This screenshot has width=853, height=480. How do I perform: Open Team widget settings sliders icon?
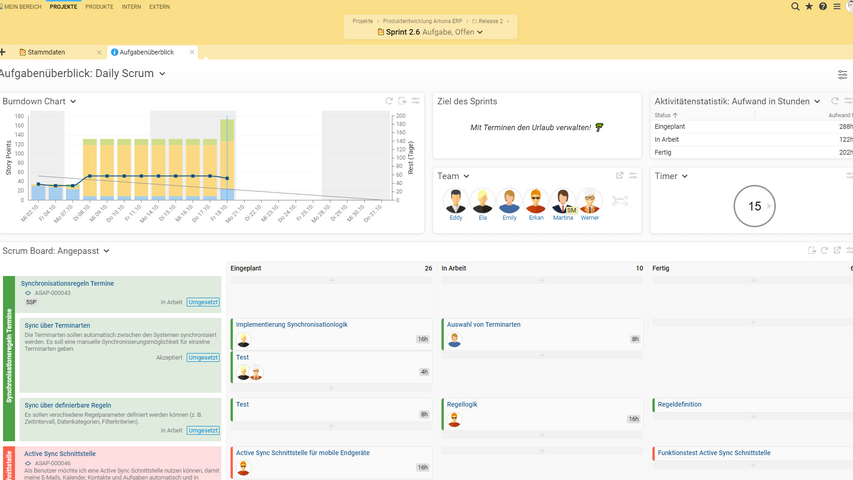coord(633,176)
